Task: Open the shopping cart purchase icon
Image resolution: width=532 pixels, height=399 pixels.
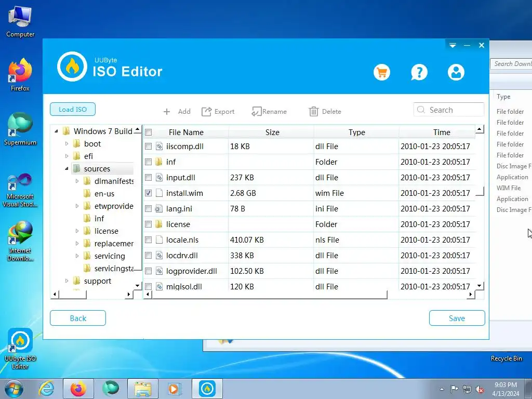Action: (382, 72)
